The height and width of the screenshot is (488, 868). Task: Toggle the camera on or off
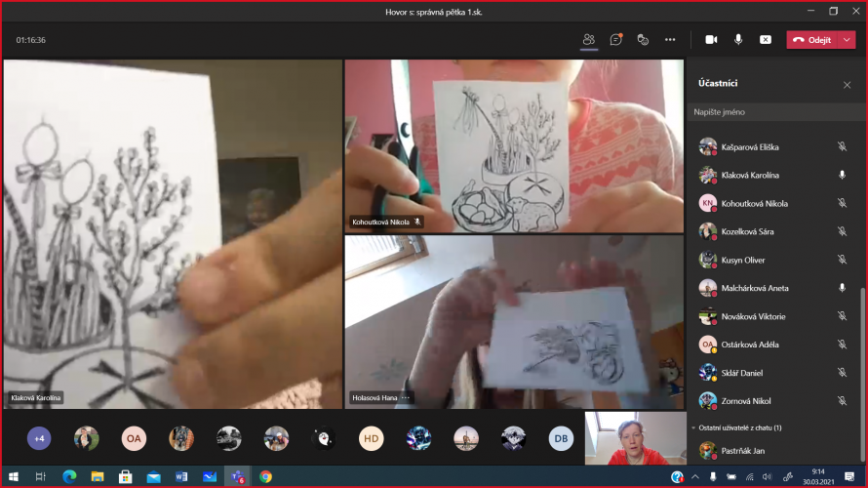pyautogui.click(x=711, y=40)
